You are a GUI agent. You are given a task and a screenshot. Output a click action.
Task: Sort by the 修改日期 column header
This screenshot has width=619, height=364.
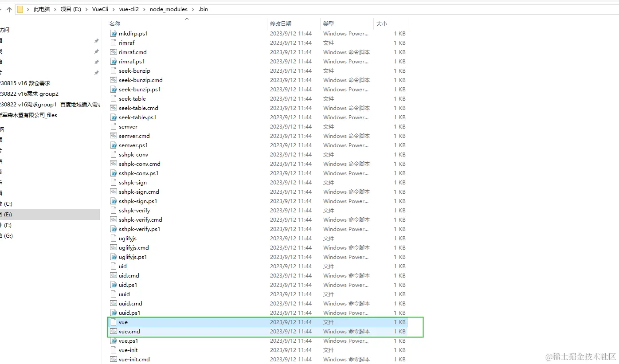tap(281, 24)
